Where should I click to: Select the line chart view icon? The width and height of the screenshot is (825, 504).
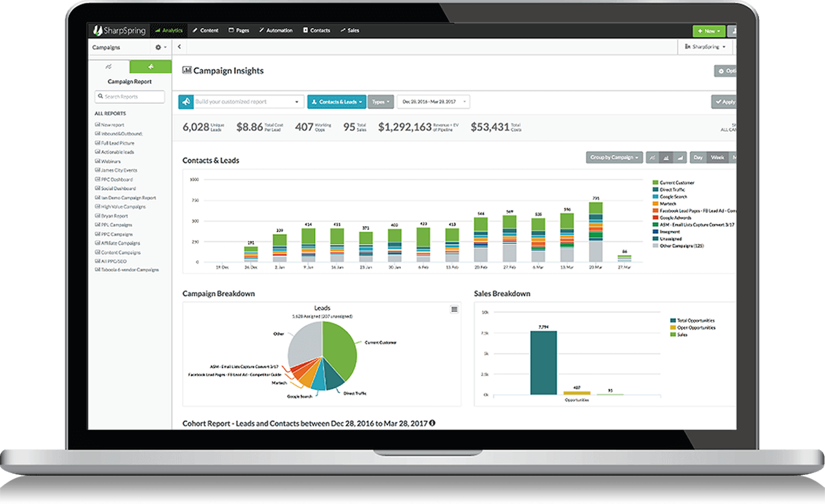click(652, 157)
